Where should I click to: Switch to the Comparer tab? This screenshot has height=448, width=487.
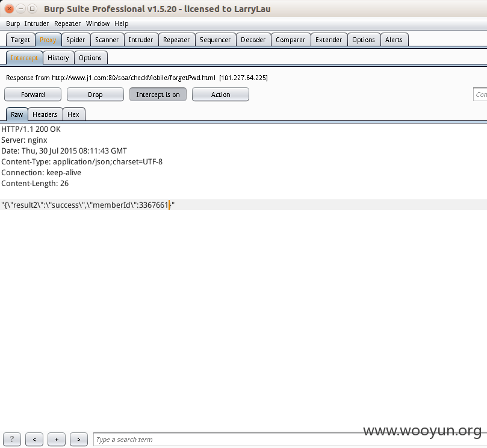[x=290, y=40]
